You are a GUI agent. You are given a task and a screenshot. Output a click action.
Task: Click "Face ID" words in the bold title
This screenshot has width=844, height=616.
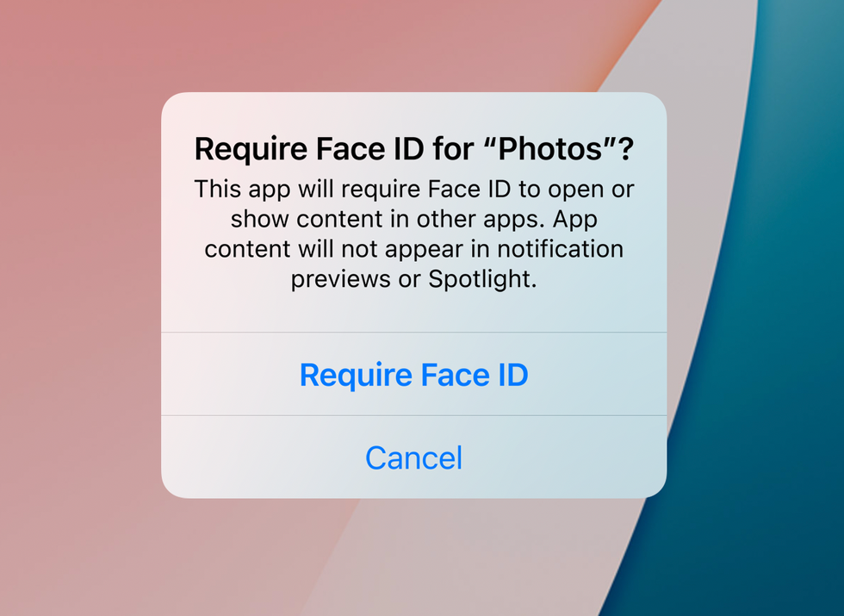click(x=369, y=148)
